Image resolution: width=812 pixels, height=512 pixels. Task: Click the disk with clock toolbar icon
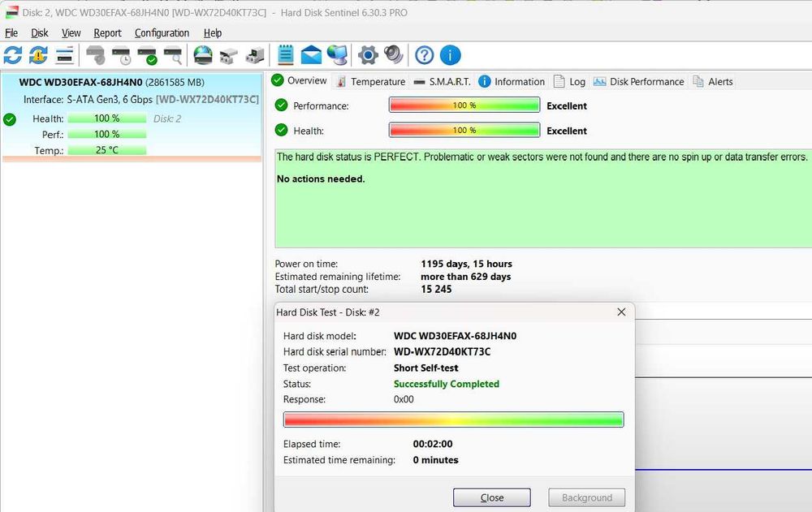(x=121, y=55)
